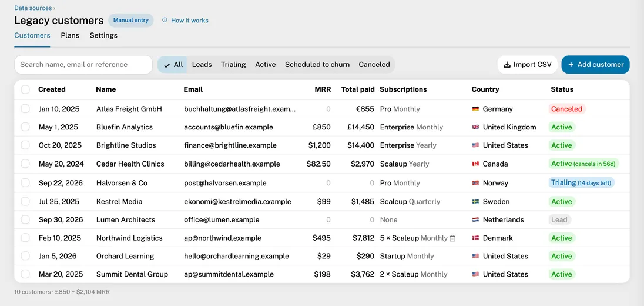
Task: Show Trialing customers filter
Action: click(233, 65)
